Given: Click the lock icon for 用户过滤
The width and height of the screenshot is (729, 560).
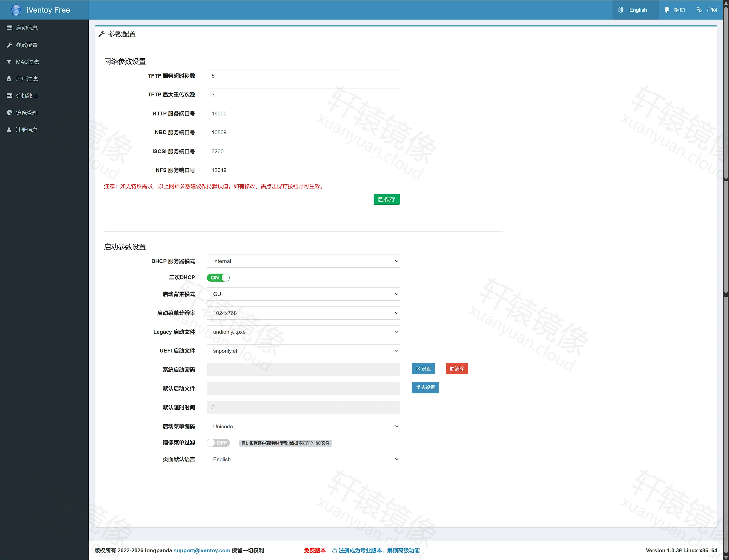Looking at the screenshot, I should [9, 79].
